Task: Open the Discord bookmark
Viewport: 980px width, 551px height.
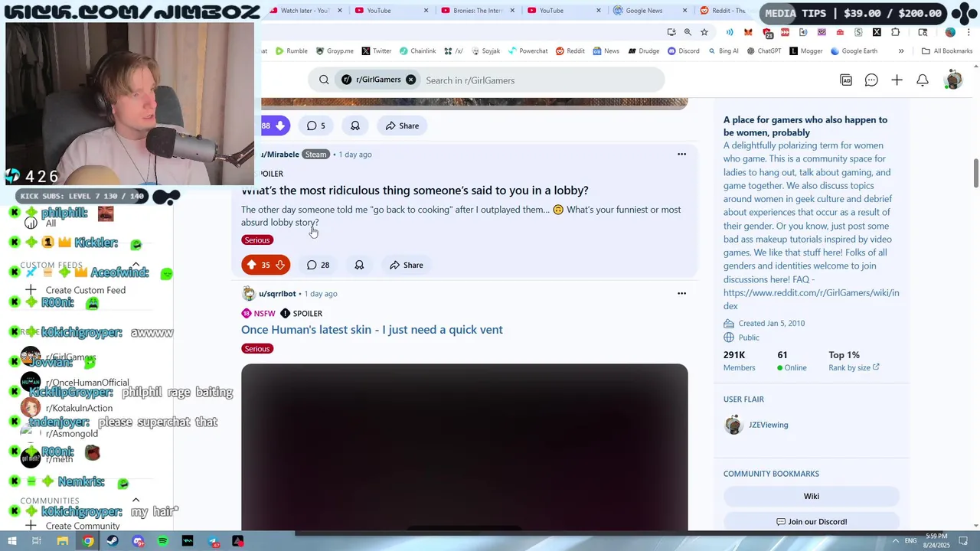Action: [683, 51]
